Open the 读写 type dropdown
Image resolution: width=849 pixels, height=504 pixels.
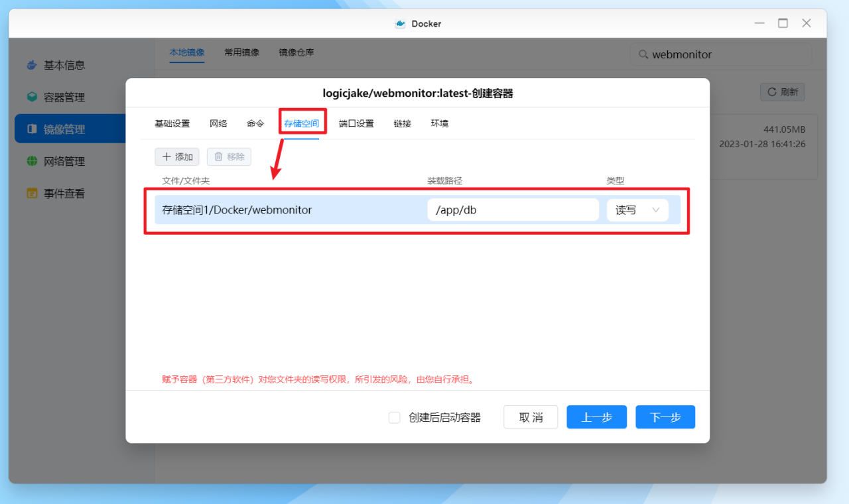(637, 209)
